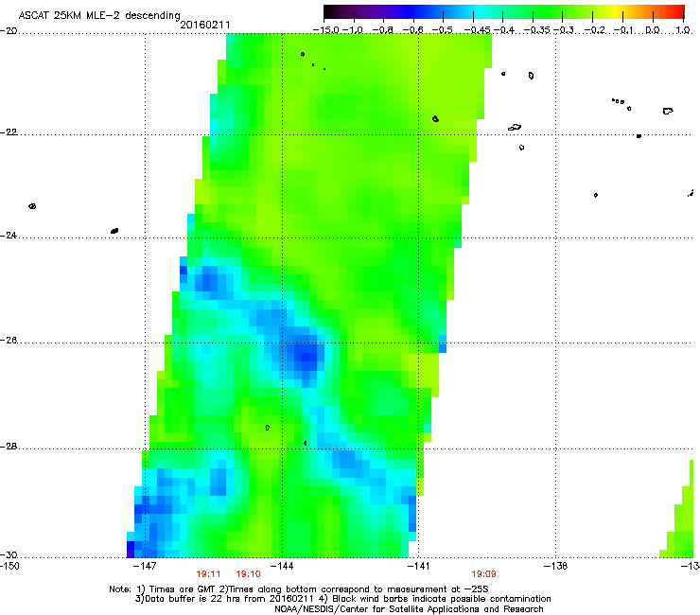Click the -150 longitude axis label
The width and height of the screenshot is (700, 615).
(9, 566)
